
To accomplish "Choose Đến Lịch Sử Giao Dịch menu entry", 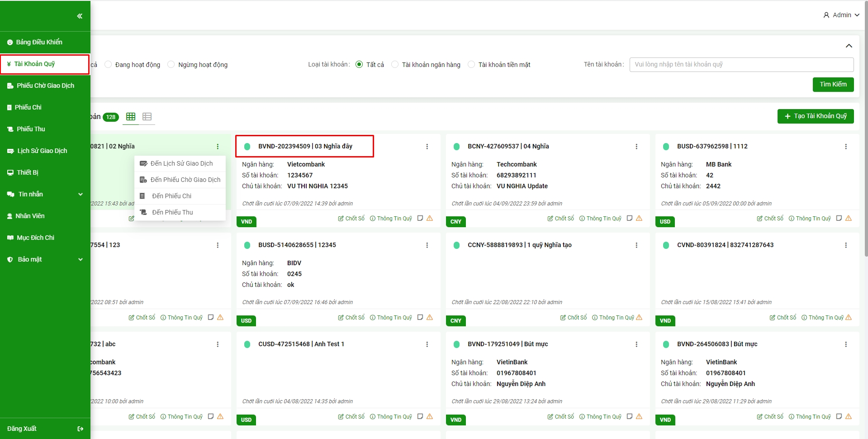I will tap(181, 163).
